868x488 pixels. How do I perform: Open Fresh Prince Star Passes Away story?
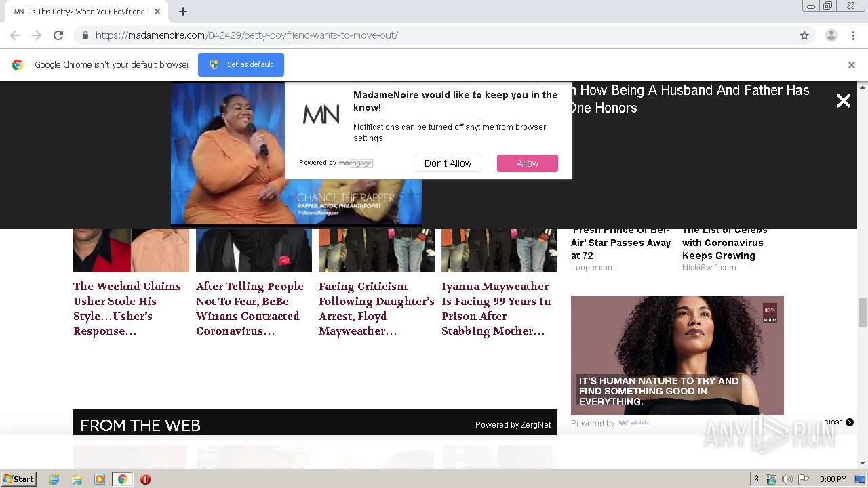point(620,243)
